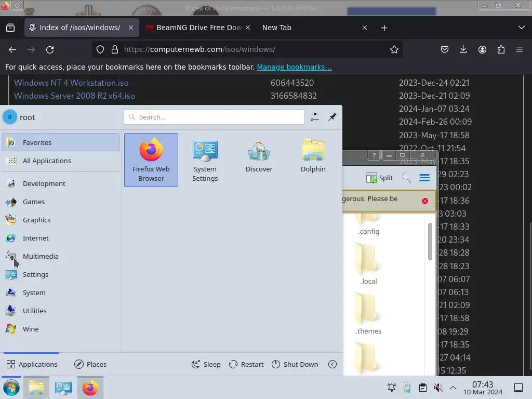Viewport: 532px width, 399px height.
Task: Open the Games category
Action: (61, 202)
